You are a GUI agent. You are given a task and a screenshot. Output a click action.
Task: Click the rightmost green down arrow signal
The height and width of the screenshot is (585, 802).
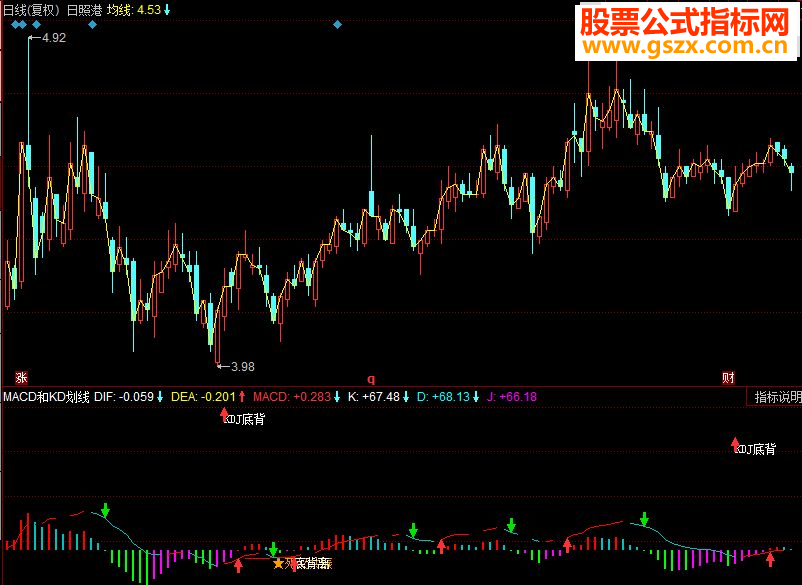[x=644, y=519]
